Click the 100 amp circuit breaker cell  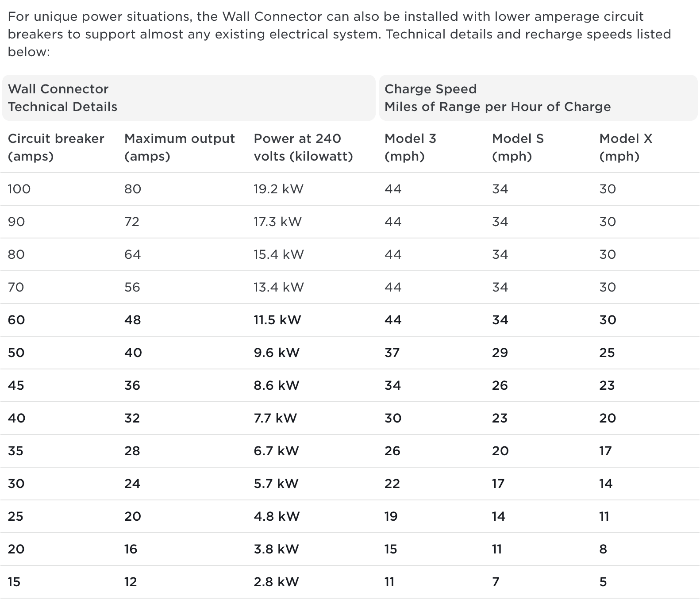pyautogui.click(x=19, y=189)
